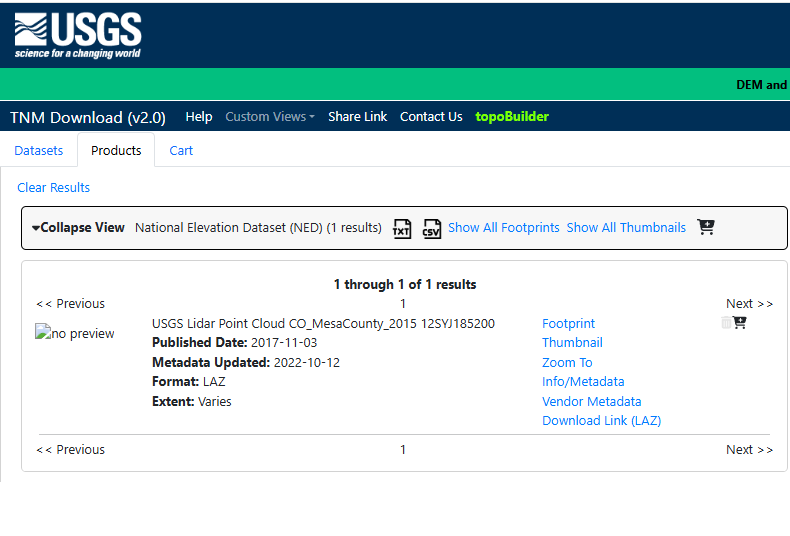This screenshot has height=536, width=790.
Task: Collapse the results view
Action: pos(78,227)
